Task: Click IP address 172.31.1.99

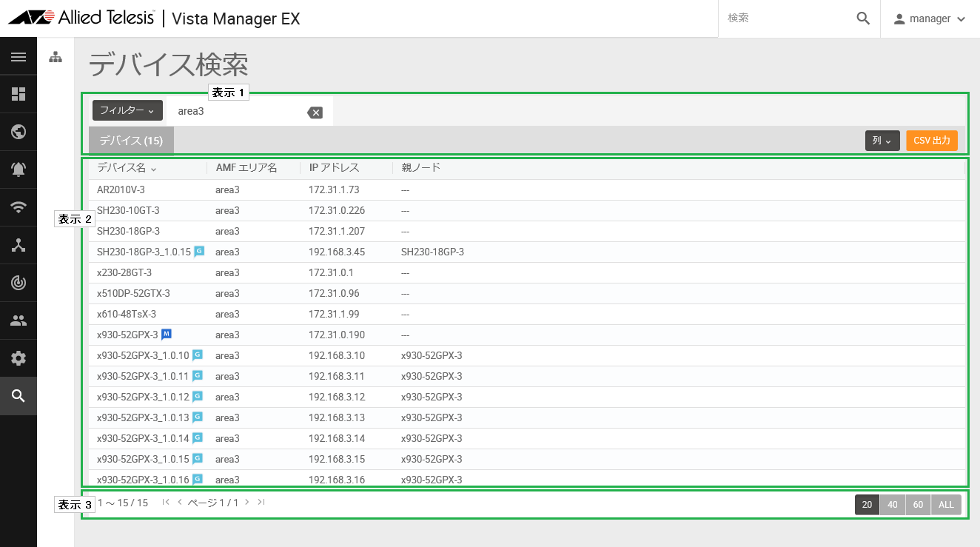Action: pos(334,314)
